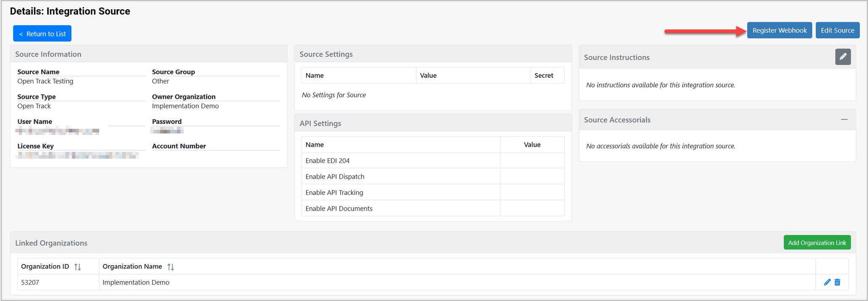Click the License Key label

[x=35, y=146]
